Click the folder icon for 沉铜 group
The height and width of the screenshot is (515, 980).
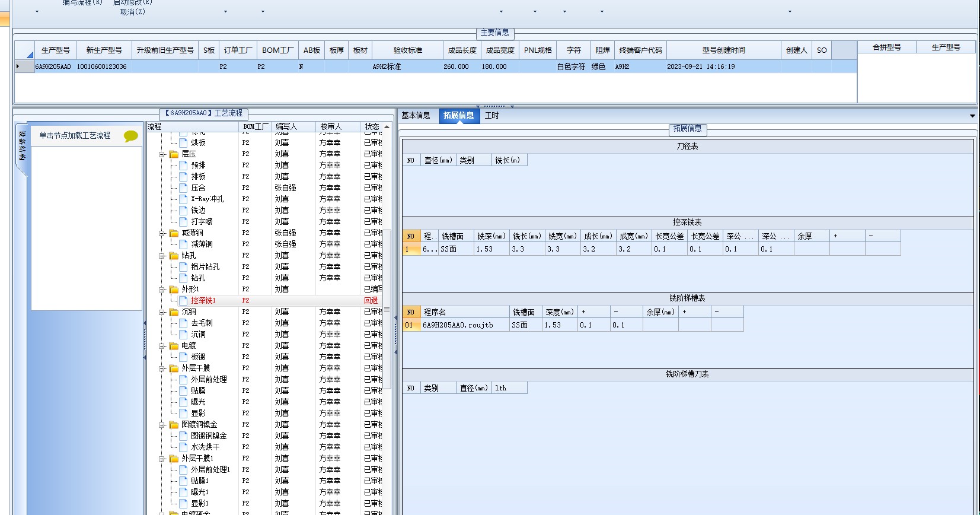[174, 312]
